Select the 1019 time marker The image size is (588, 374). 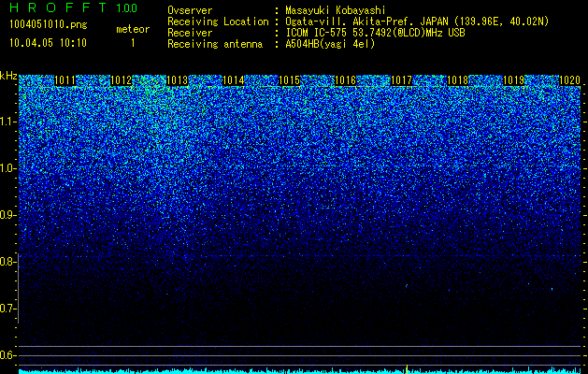(514, 80)
